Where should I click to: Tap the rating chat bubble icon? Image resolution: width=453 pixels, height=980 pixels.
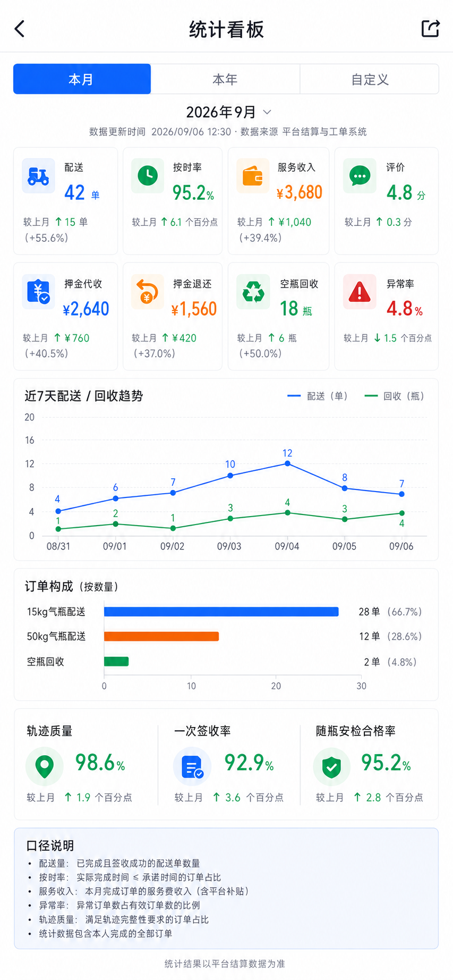pos(360,176)
